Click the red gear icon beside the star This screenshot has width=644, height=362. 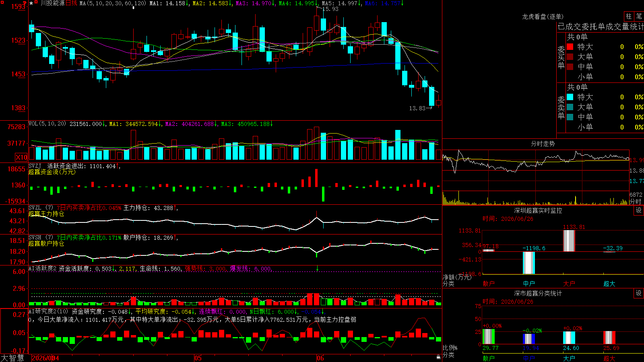click(36, 3)
